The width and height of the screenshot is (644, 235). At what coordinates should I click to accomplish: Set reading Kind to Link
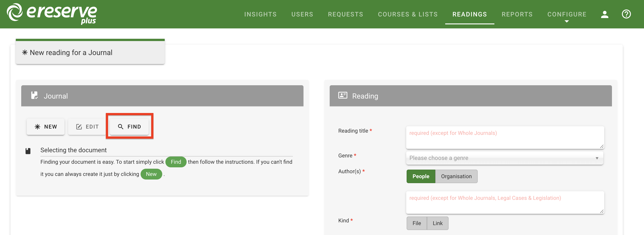[x=438, y=223]
